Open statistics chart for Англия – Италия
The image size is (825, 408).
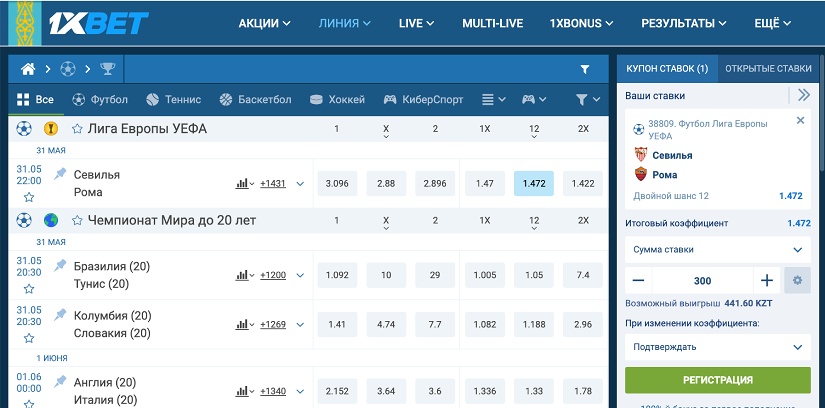pos(244,391)
